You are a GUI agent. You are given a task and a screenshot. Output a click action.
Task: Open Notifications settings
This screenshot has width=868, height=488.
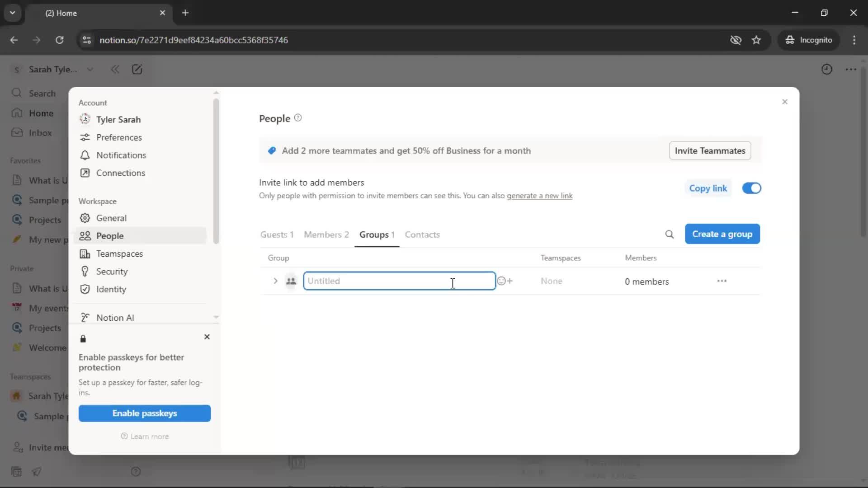(x=142, y=155)
